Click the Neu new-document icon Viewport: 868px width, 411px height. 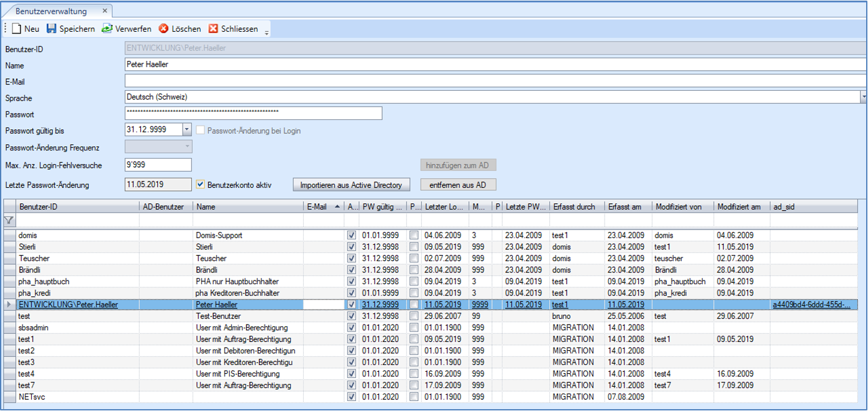(17, 29)
